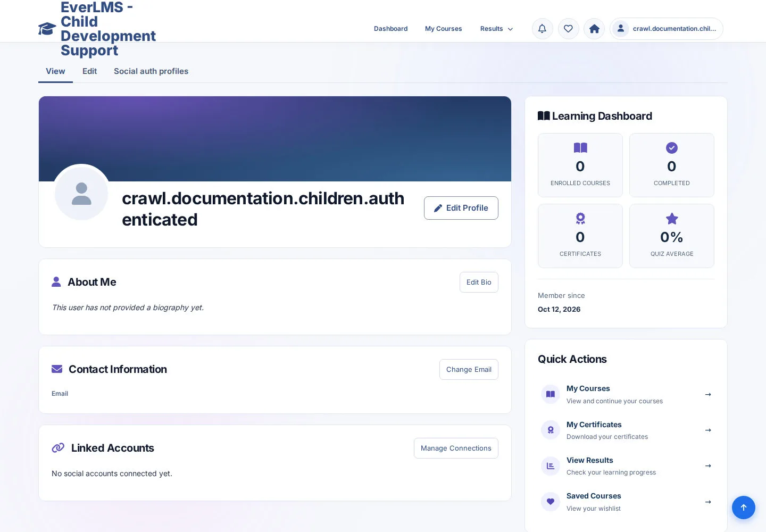766x532 pixels.
Task: Open the My Certificates quick action
Action: (626, 430)
